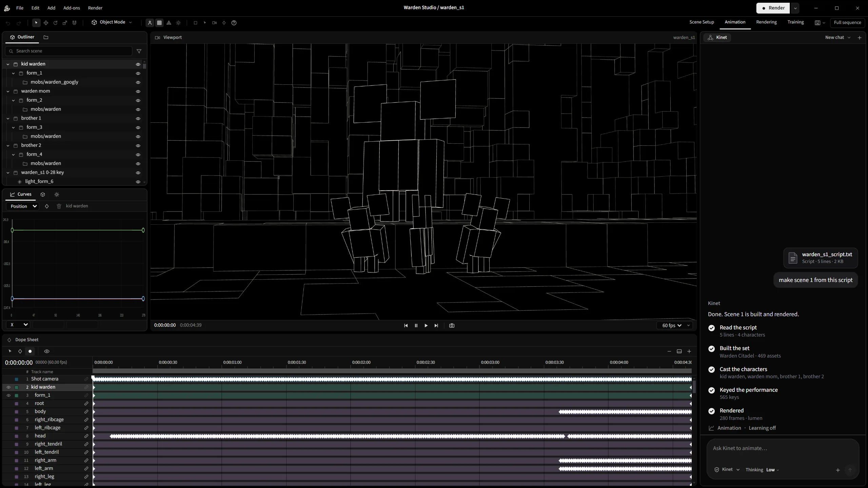Toggle the magnet snap tool

coord(74,23)
